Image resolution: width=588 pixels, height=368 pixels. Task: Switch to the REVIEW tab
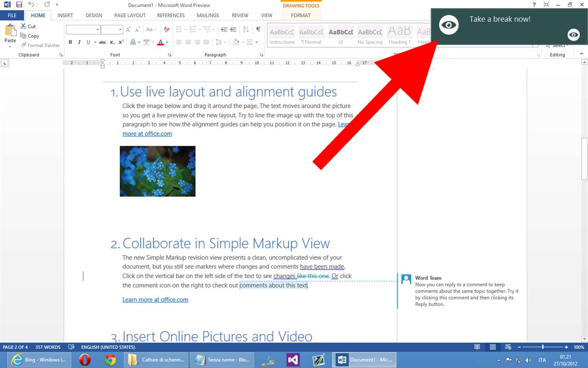[240, 15]
